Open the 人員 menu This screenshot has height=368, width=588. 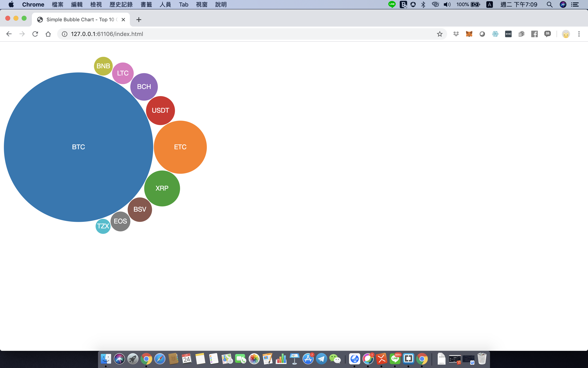coord(165,4)
